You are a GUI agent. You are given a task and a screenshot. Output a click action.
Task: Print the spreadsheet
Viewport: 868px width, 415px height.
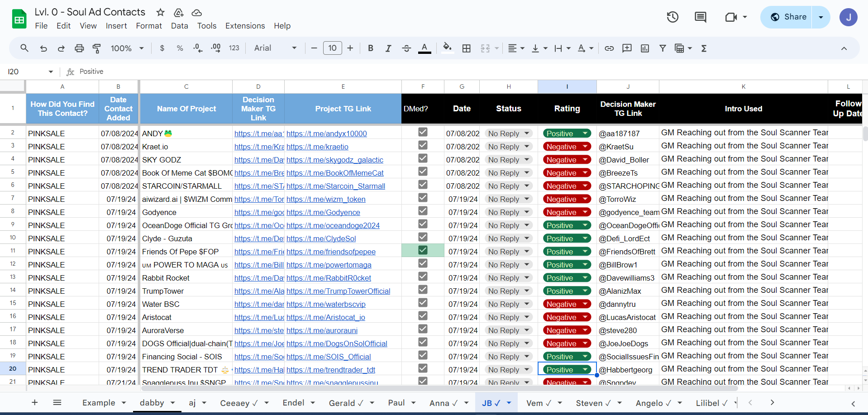click(79, 48)
